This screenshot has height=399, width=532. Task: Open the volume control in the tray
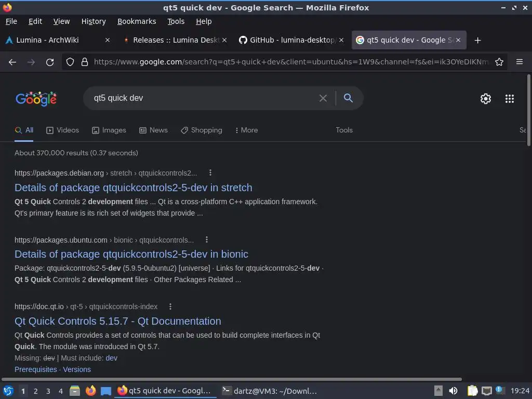453,391
